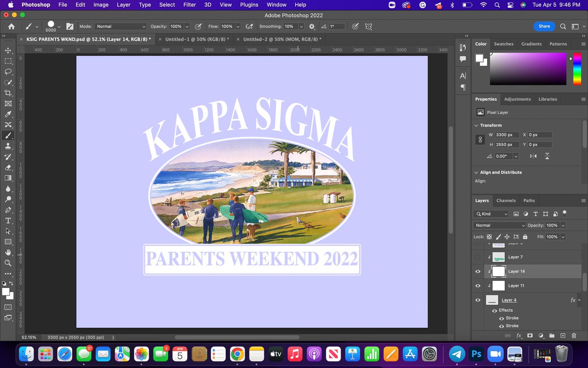Open the Plugins menu

249,5
